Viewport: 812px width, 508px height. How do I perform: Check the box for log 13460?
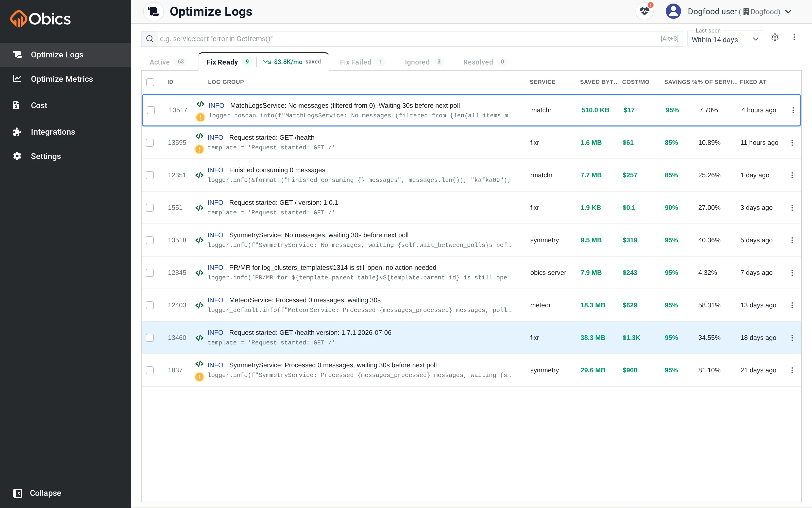pyautogui.click(x=150, y=338)
